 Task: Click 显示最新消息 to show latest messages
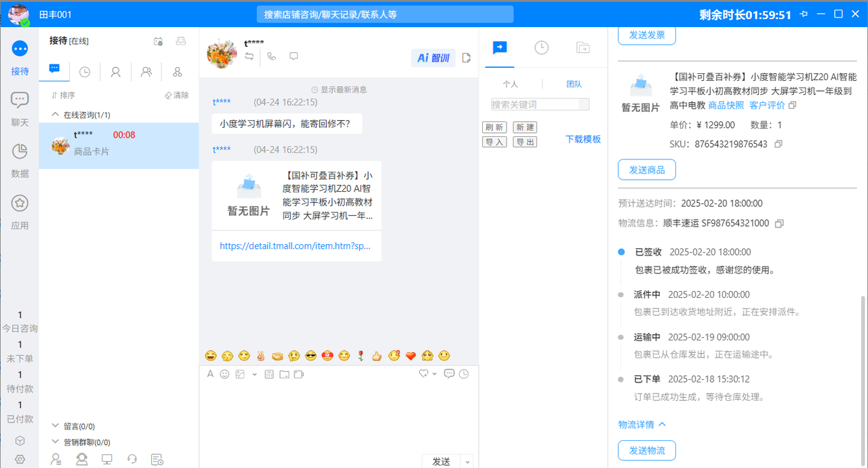(339, 90)
